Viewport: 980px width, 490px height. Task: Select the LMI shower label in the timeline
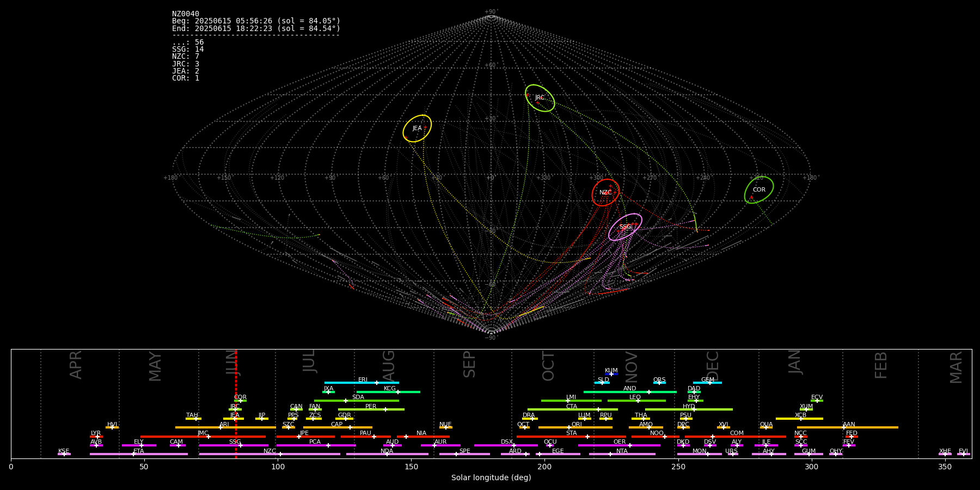click(571, 397)
